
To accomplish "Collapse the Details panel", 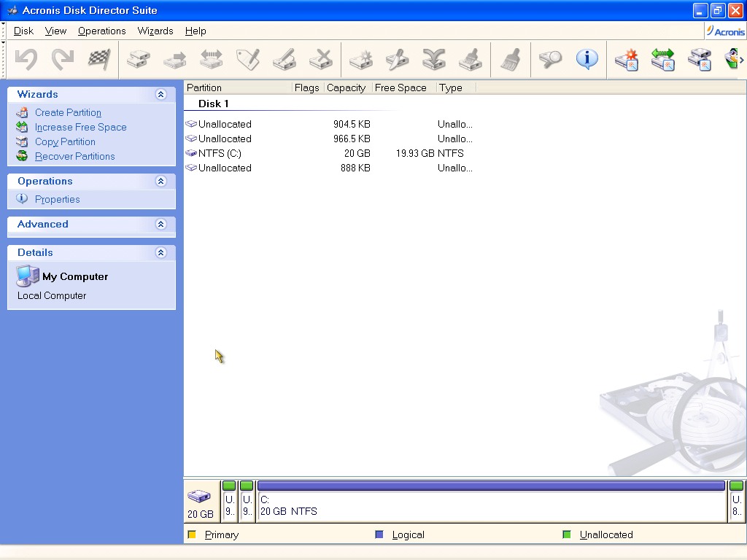I will [x=161, y=252].
